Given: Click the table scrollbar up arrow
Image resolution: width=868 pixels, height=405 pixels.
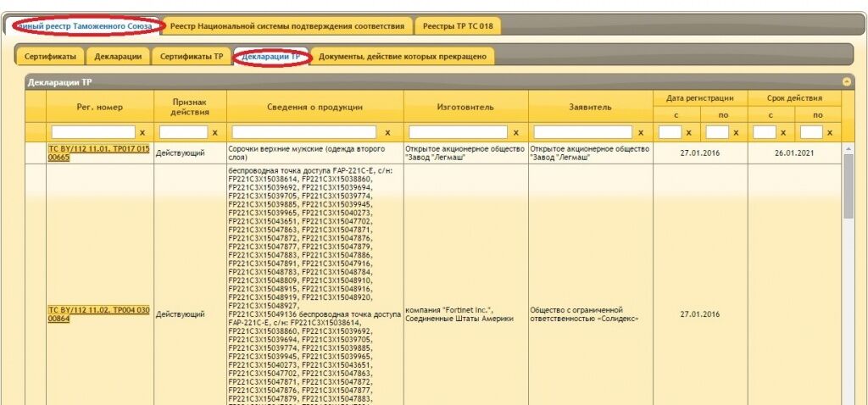Looking at the screenshot, I should coord(848,148).
